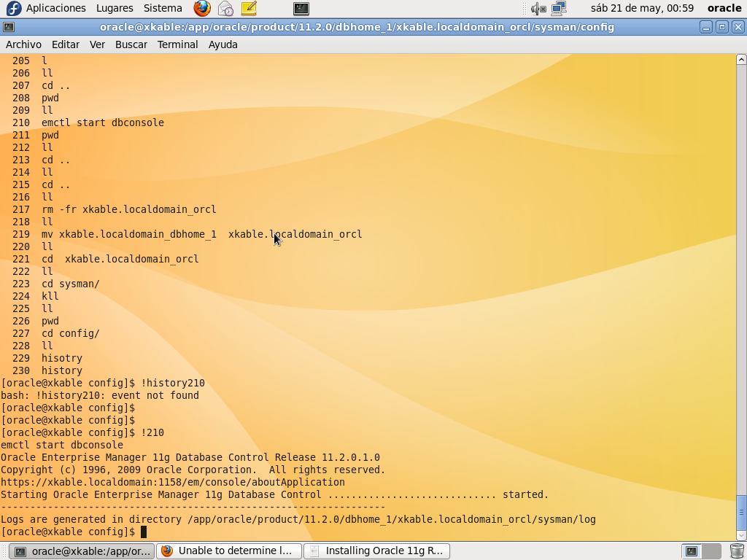
Task: Click 'bash: !history210: event not found' line
Action: click(x=100, y=395)
